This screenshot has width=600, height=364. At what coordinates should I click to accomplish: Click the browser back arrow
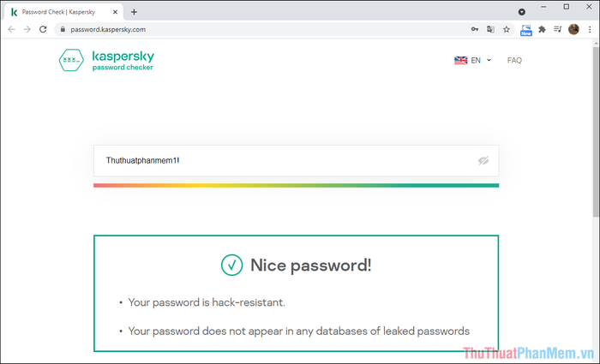point(10,28)
